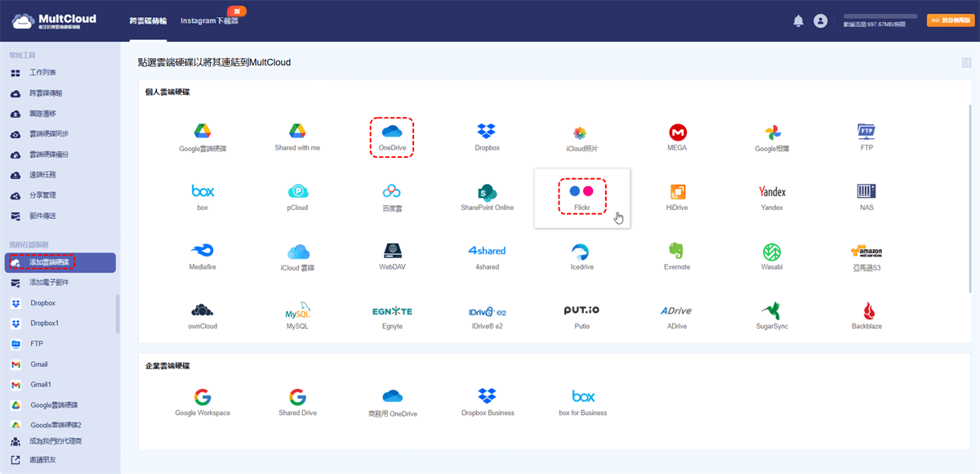Viewport: 980px width, 474px height.
Task: Toggle the cloud list grid view
Action: (x=968, y=63)
